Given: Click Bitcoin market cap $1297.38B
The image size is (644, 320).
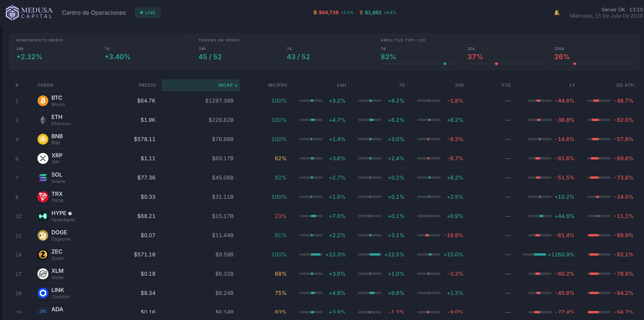Looking at the screenshot, I should pos(219,101).
